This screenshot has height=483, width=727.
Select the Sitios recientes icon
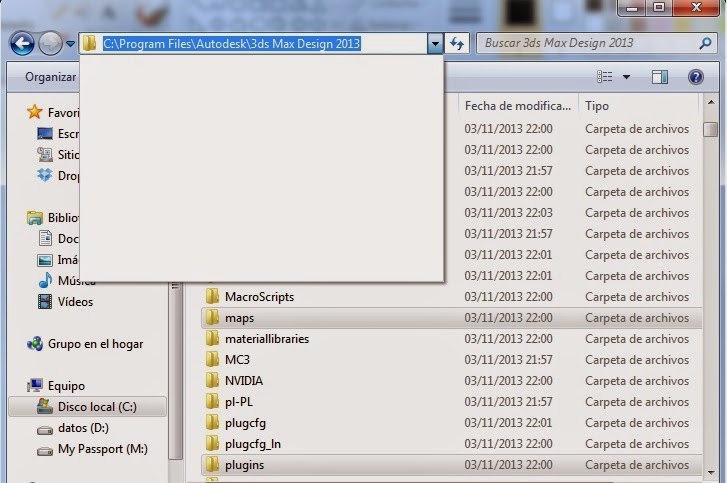(45, 154)
